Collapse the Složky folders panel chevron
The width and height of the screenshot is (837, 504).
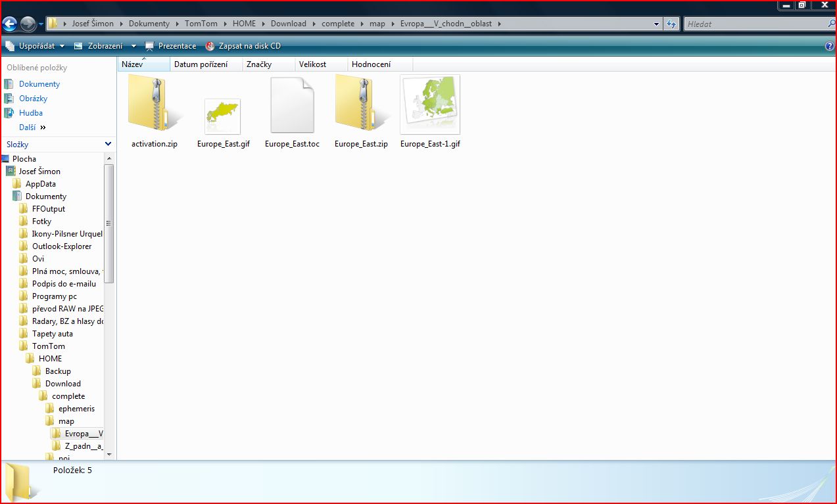point(108,144)
